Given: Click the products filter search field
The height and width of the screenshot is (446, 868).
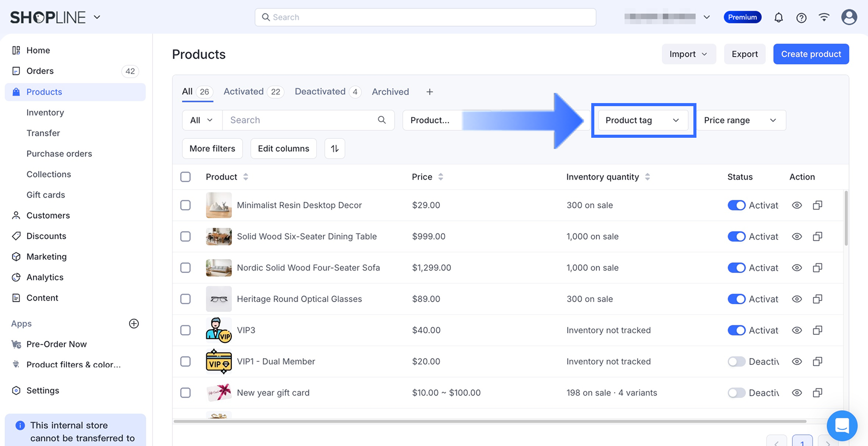Looking at the screenshot, I should 301,120.
